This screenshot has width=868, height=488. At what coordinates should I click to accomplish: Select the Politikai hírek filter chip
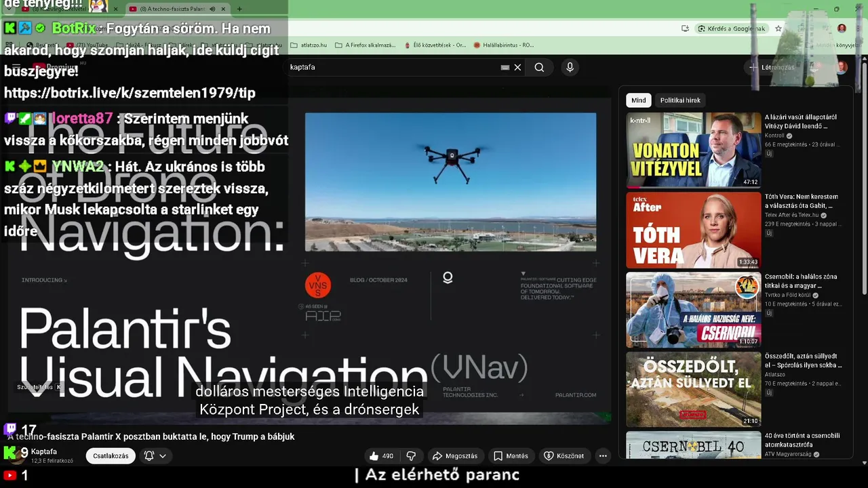pos(680,100)
